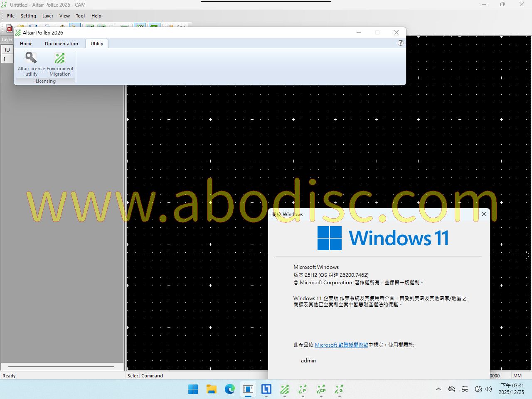Open the Altair license utility
This screenshot has width=532, height=399.
tap(31, 64)
